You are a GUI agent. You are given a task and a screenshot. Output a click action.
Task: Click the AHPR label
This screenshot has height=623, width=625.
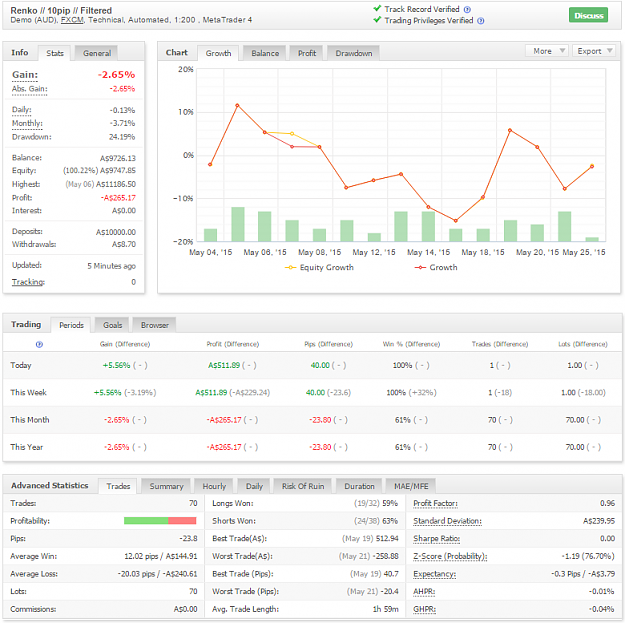click(424, 592)
